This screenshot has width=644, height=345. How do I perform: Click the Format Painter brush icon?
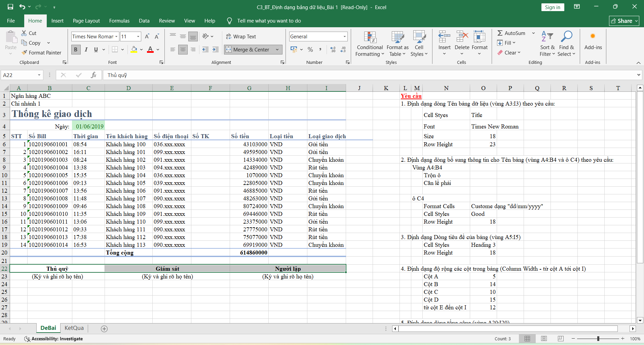pos(24,52)
